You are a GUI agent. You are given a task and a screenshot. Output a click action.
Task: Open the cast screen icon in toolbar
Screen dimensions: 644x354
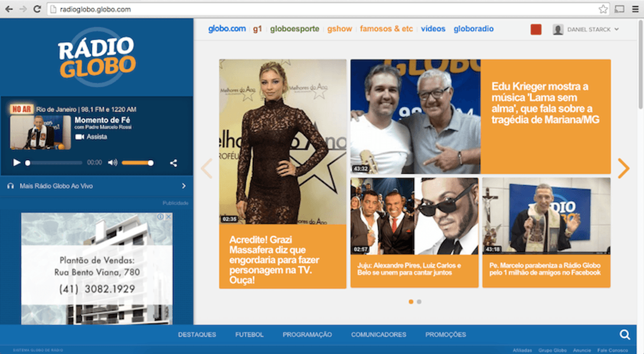tap(619, 9)
